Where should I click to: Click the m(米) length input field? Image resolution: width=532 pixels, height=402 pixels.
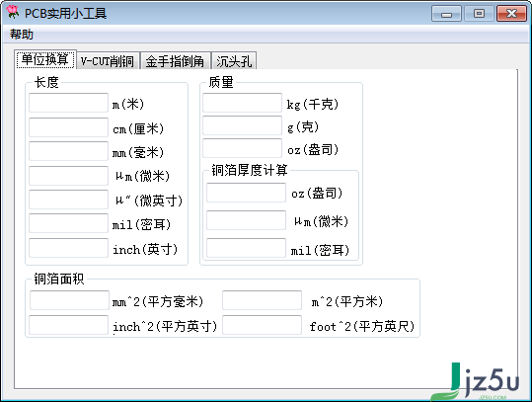[x=68, y=103]
